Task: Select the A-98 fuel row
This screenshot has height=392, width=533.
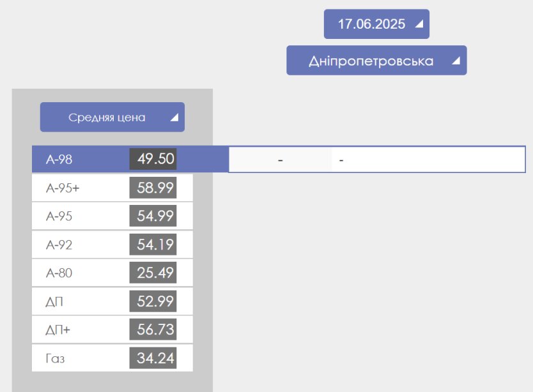Action: point(130,159)
